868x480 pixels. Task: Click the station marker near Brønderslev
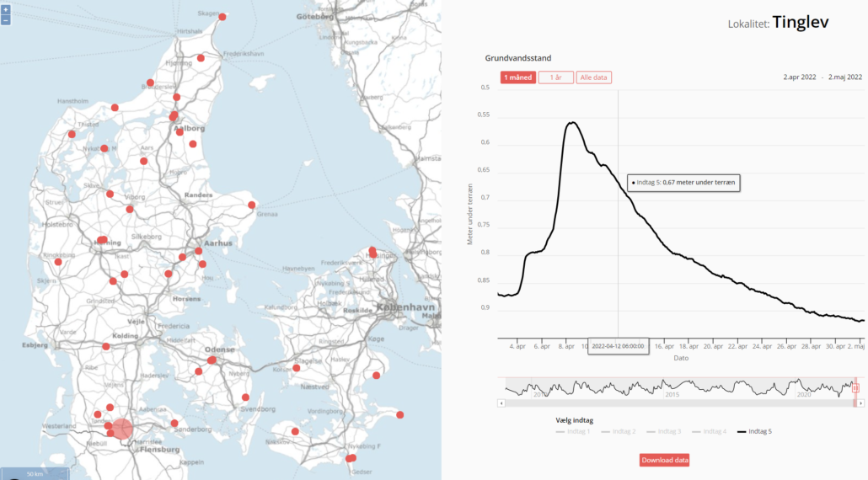pos(150,83)
